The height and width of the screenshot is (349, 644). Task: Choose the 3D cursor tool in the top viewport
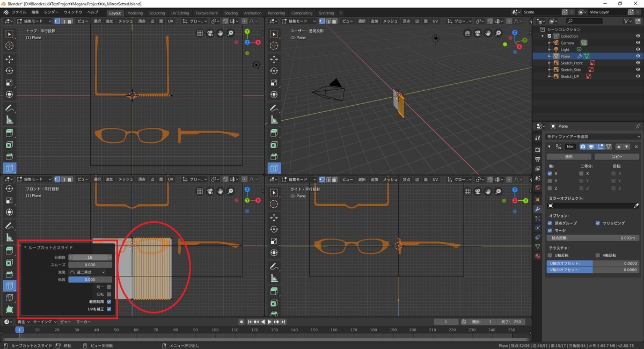pos(10,46)
